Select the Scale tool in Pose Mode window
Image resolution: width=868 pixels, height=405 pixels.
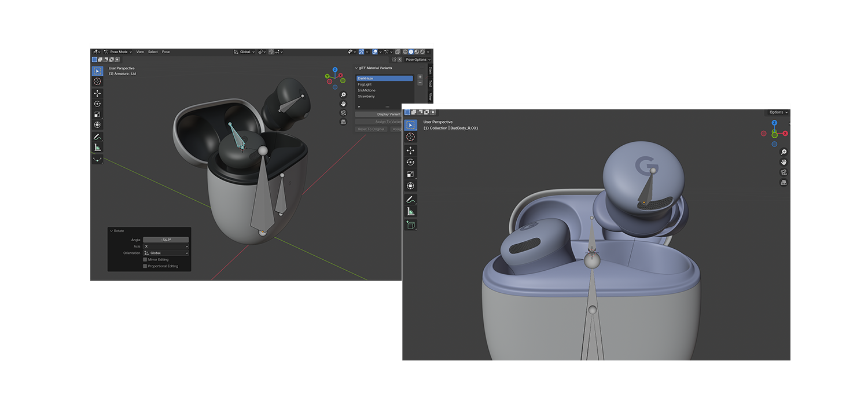[x=97, y=114]
